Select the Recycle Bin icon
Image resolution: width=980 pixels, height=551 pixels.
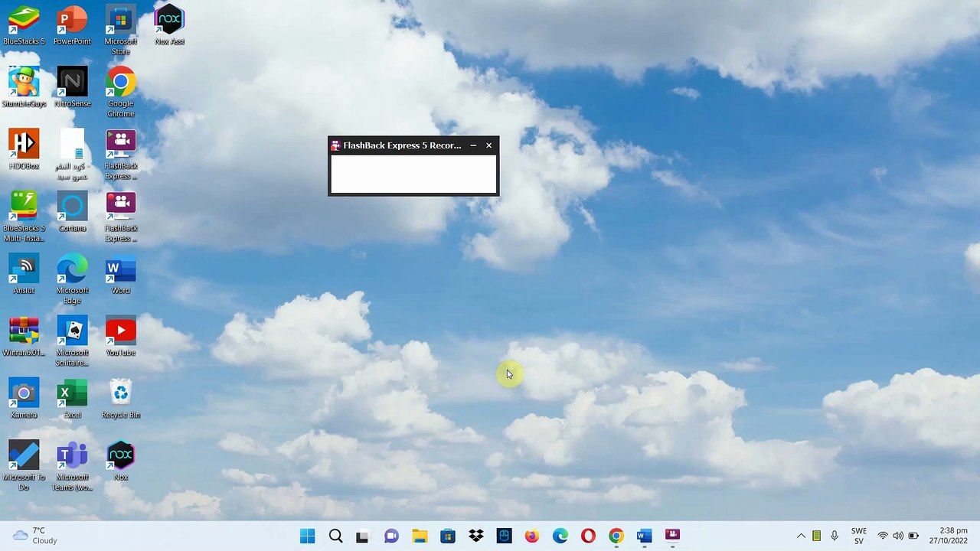(121, 399)
